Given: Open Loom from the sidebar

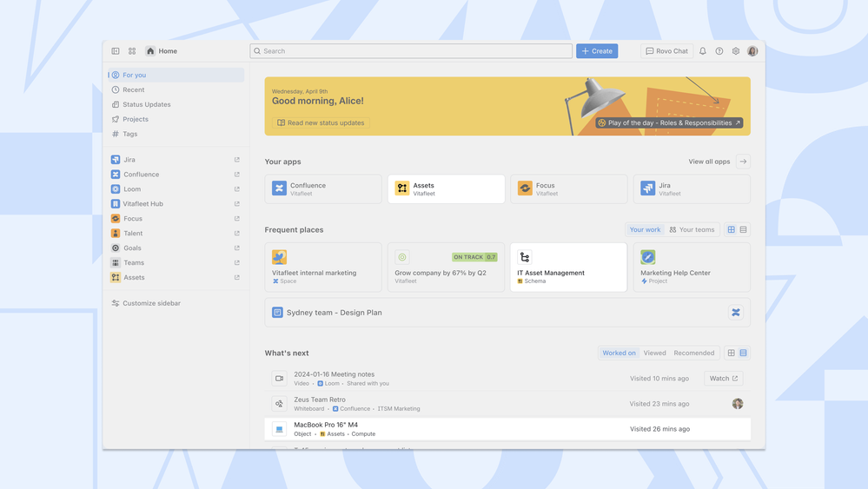Looking at the screenshot, I should coord(176,189).
